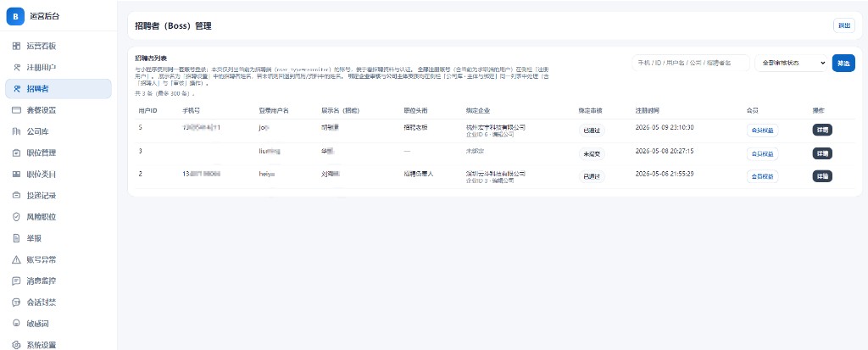Click 详情 for the 2026-05-09 row
Image resolution: width=868 pixels, height=350 pixels.
coord(822,131)
